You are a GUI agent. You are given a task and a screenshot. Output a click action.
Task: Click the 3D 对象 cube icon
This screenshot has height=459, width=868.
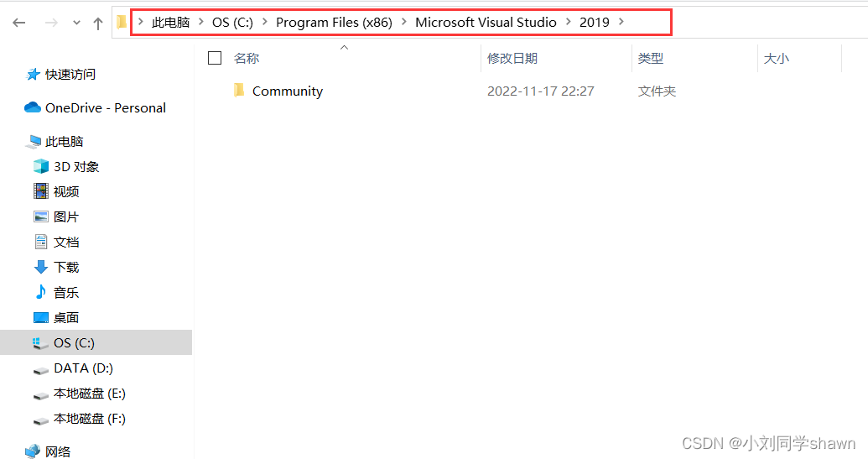41,166
